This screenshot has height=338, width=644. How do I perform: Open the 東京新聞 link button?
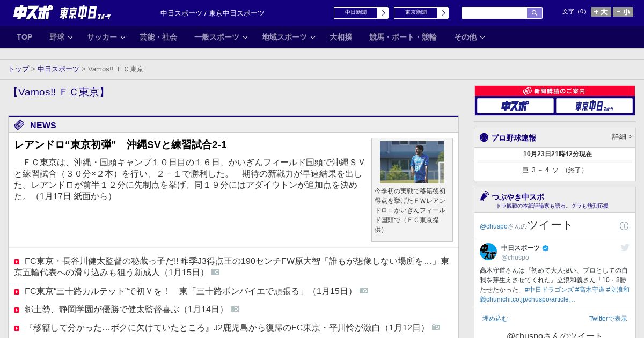[x=416, y=13]
